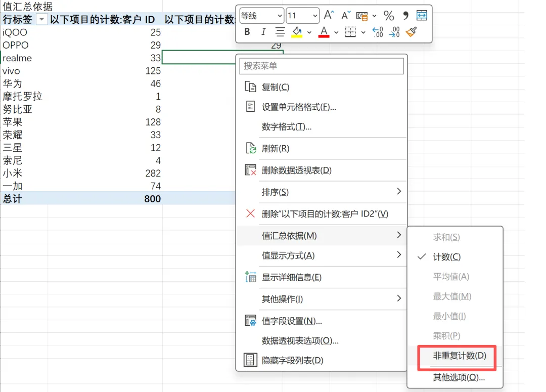This screenshot has height=392, width=546.
Task: Apply red font color
Action: coord(324,32)
